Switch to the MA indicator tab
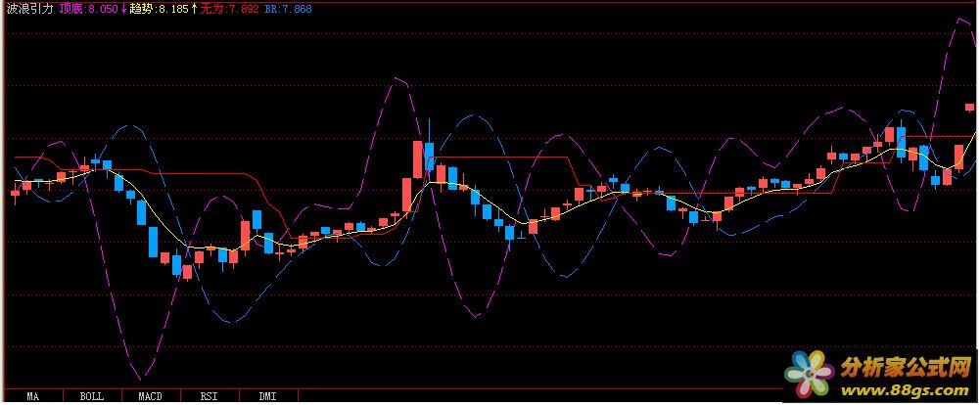 point(32,397)
